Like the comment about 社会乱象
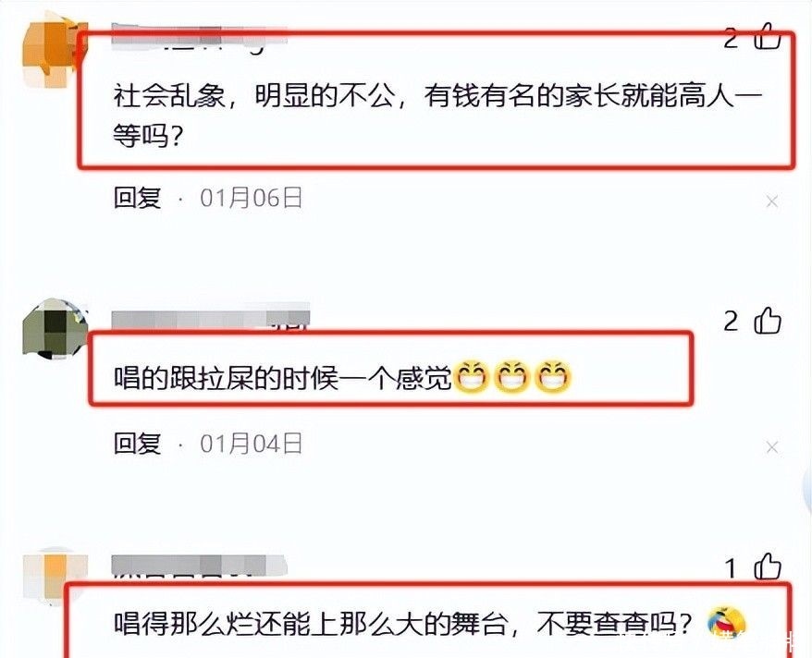812x658 pixels. pos(768,36)
